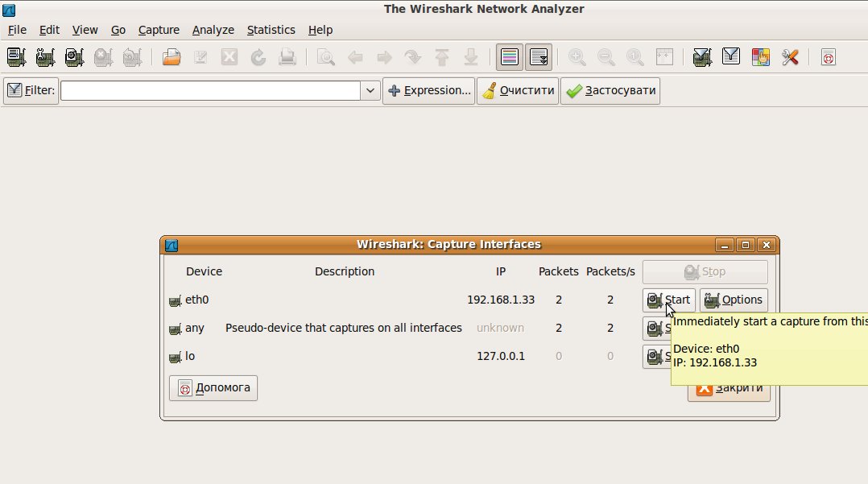The width and height of the screenshot is (868, 484).
Task: Click the go to first packet icon
Action: coord(442,57)
